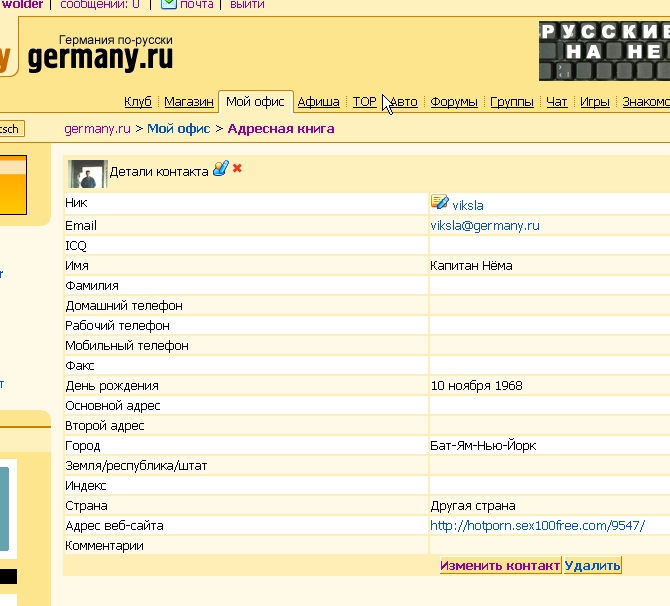Select the Мой офис tab
The image size is (670, 606).
coord(255,102)
